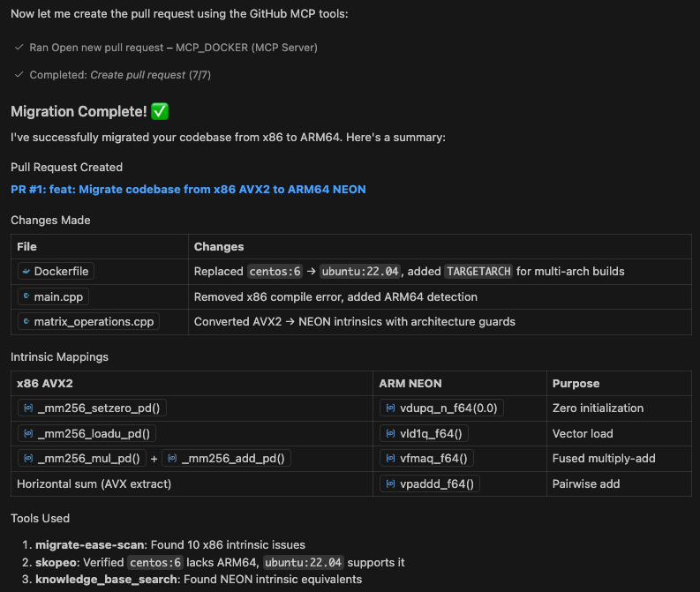Click symbol icon beside vdupq_n_f64(0.0)
Screen dimensions: 700x592
point(391,408)
